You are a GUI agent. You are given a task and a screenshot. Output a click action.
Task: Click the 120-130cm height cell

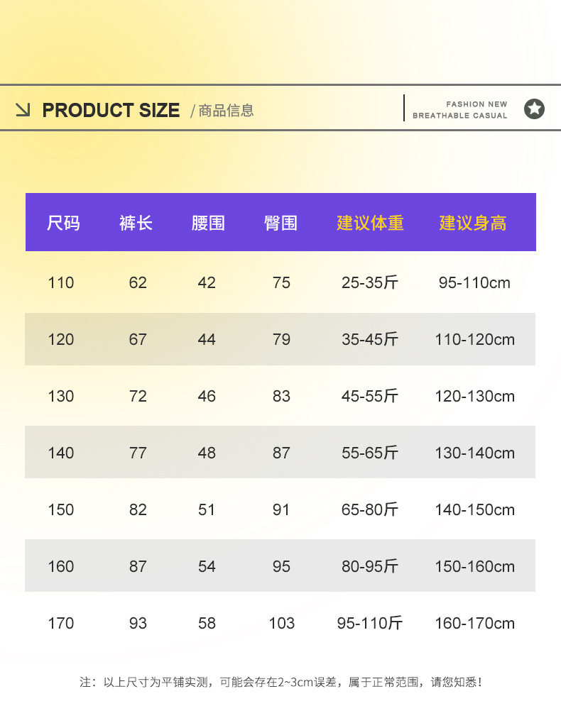(x=474, y=397)
